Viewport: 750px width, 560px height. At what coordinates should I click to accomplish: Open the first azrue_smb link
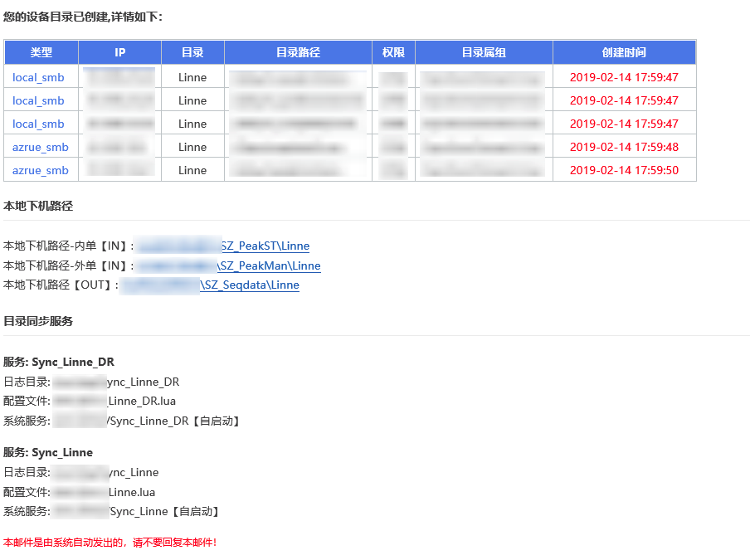(40, 147)
